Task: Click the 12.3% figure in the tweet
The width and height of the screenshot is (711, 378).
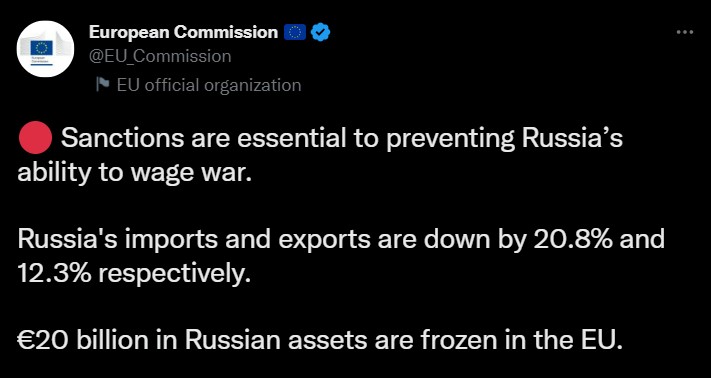Action: pos(54,274)
